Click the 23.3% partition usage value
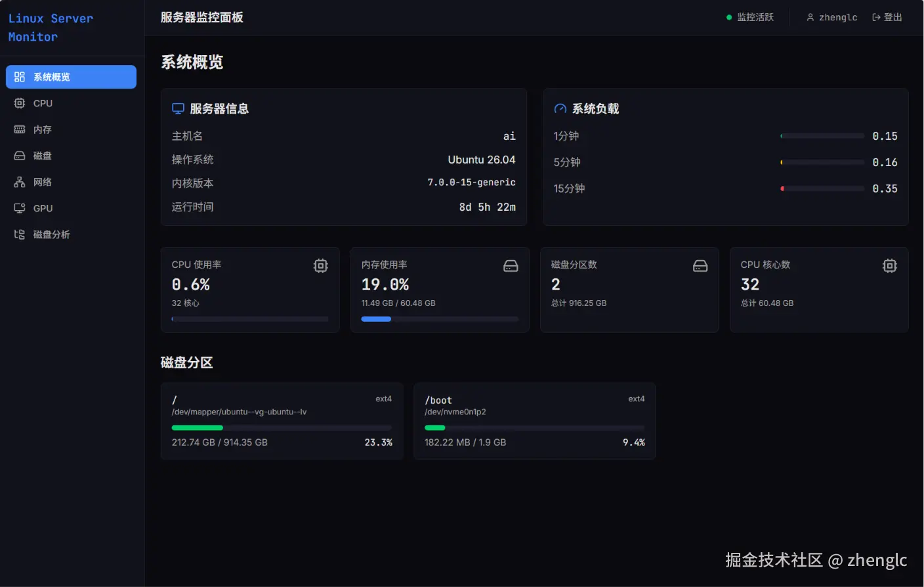The height and width of the screenshot is (587, 924). click(x=379, y=443)
